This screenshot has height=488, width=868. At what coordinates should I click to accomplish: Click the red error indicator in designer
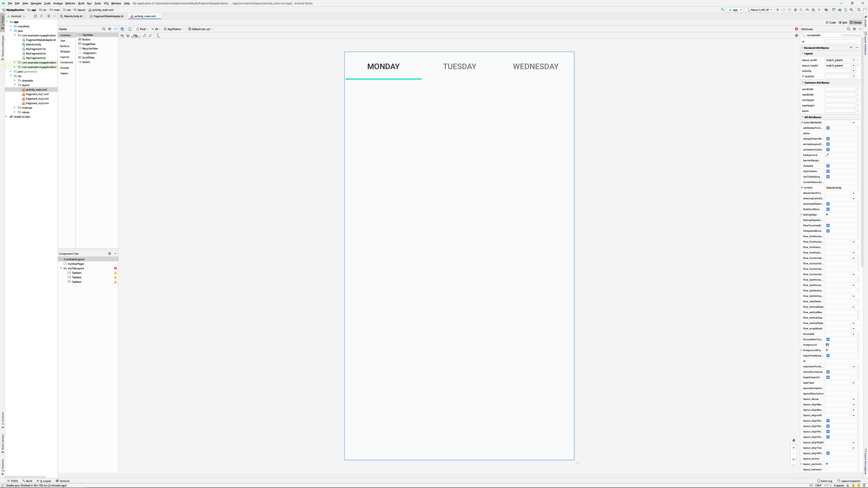point(797,29)
